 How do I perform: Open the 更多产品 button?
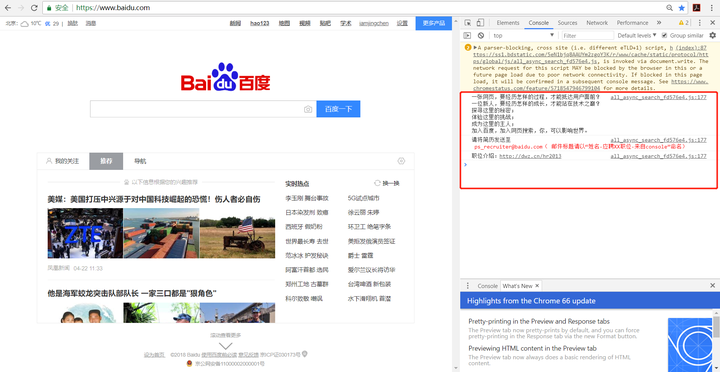tap(433, 23)
